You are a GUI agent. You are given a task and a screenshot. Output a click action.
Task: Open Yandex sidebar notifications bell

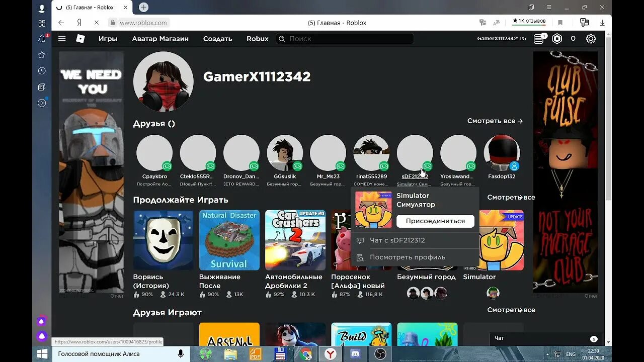coord(42,38)
